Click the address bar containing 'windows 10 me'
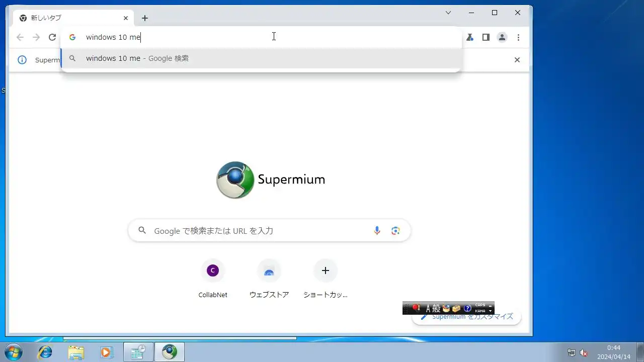 tap(261, 37)
